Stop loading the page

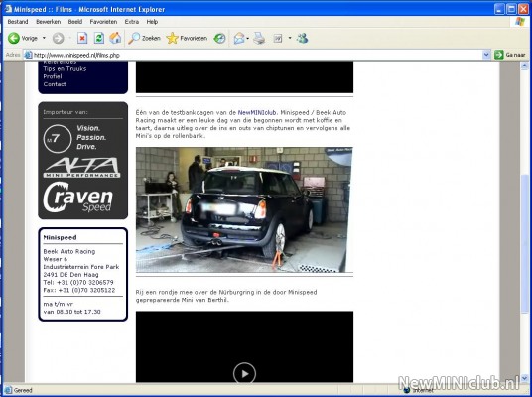82,38
